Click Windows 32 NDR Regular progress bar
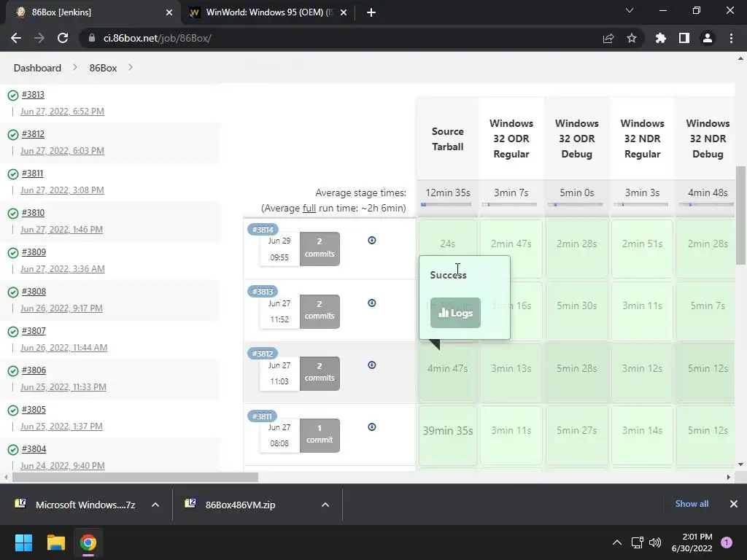 pyautogui.click(x=640, y=205)
